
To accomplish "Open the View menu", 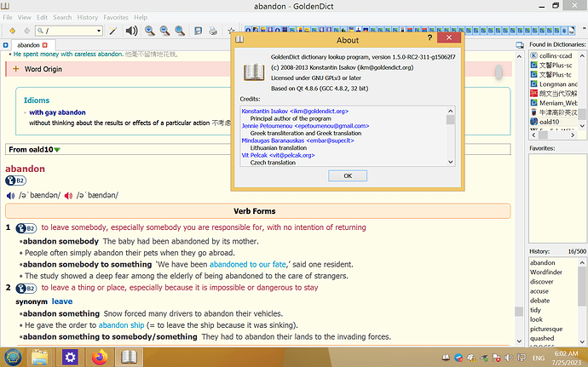I will tap(25, 17).
